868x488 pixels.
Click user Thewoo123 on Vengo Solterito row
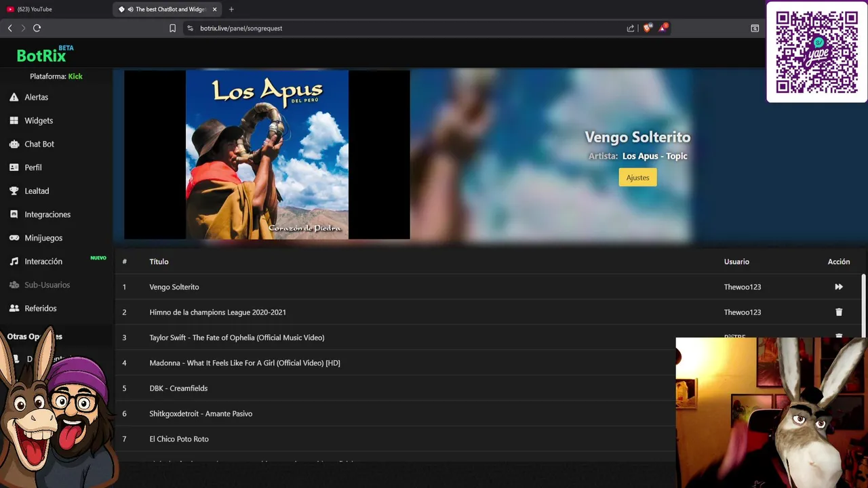pyautogui.click(x=742, y=287)
